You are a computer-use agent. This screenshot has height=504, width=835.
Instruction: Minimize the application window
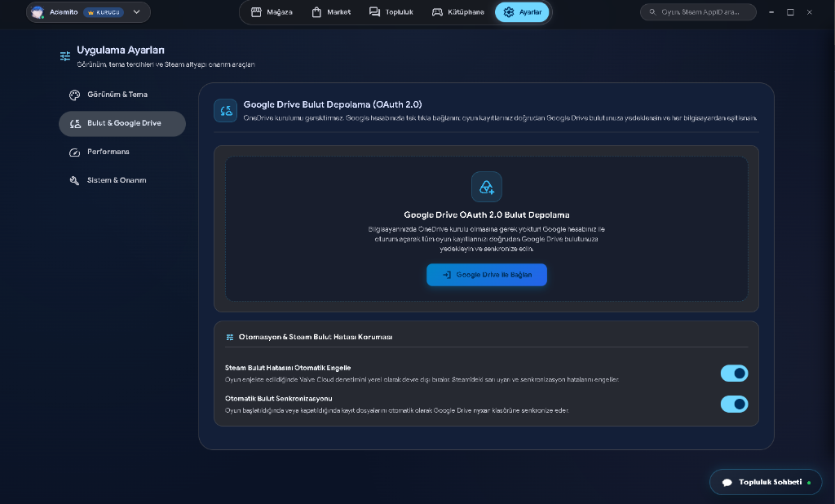pyautogui.click(x=771, y=11)
